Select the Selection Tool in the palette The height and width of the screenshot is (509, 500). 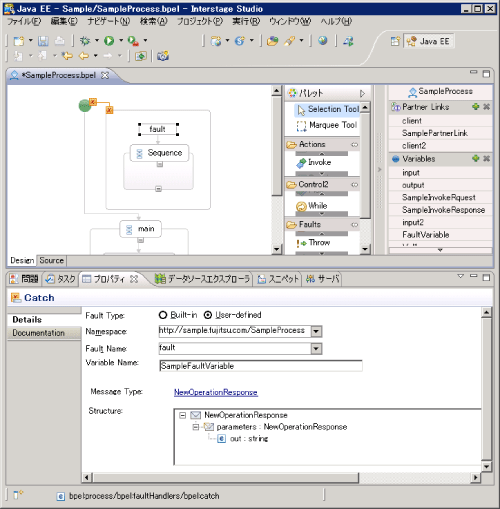328,109
